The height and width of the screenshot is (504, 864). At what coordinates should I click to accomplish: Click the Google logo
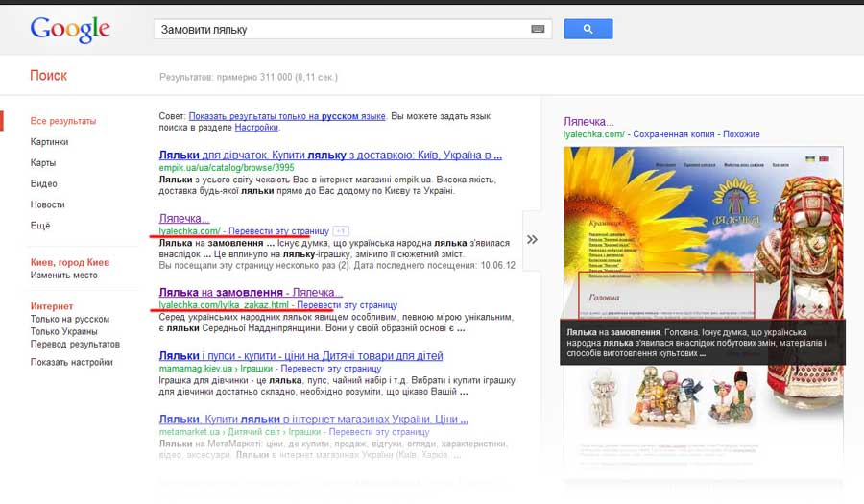coord(70,29)
